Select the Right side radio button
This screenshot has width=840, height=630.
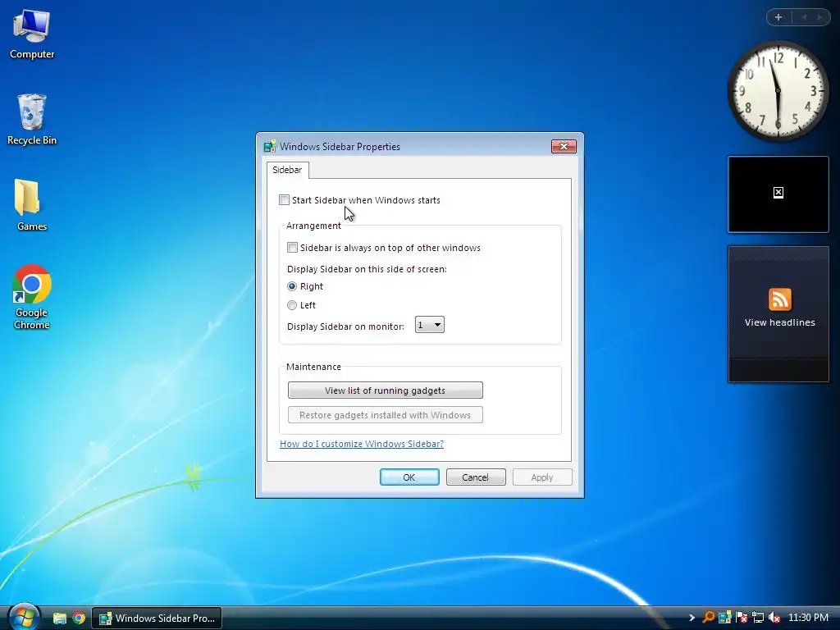[x=292, y=286]
